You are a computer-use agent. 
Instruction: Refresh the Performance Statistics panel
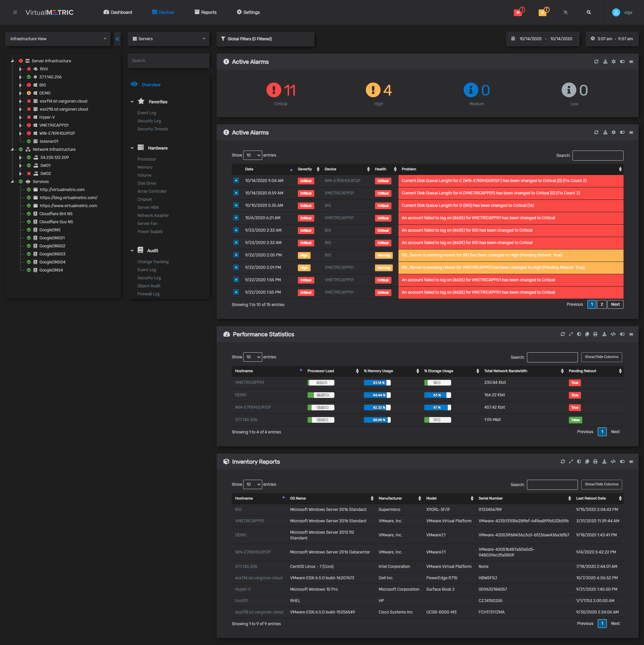[x=562, y=334]
